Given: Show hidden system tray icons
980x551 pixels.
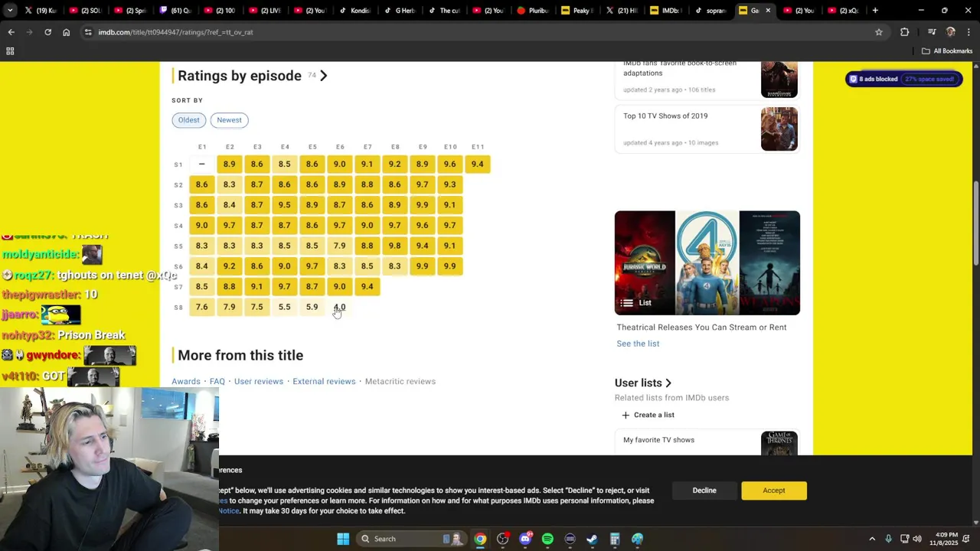Looking at the screenshot, I should coord(872,539).
